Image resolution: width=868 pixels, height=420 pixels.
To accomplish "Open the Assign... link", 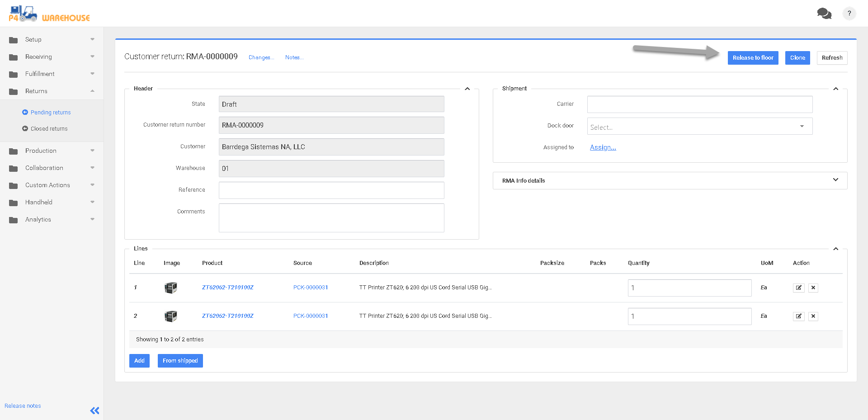I will pos(603,147).
